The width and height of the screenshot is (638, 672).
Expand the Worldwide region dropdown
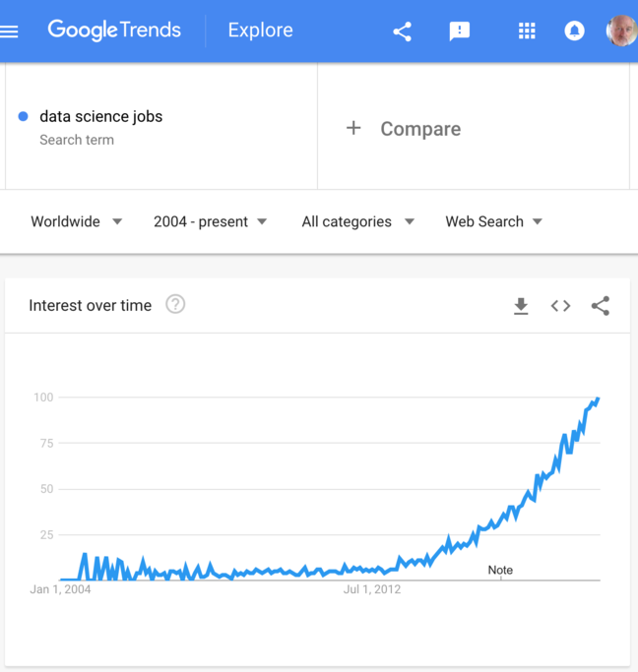[77, 221]
